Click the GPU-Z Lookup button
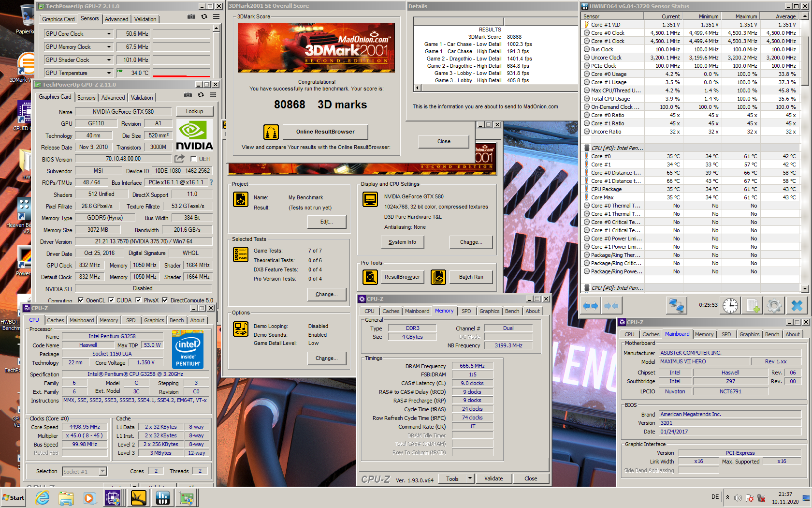The width and height of the screenshot is (812, 508). pyautogui.click(x=194, y=111)
